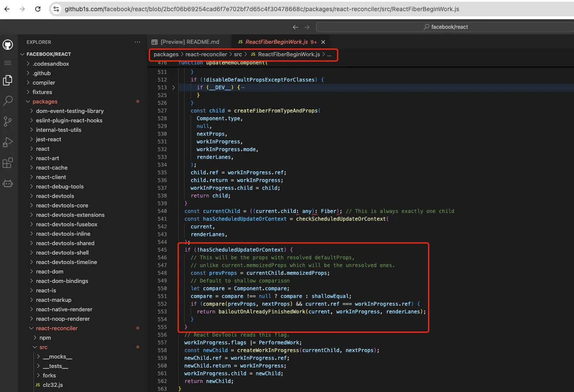
Task: Show the Explorer files view
Action: [x=8, y=80]
